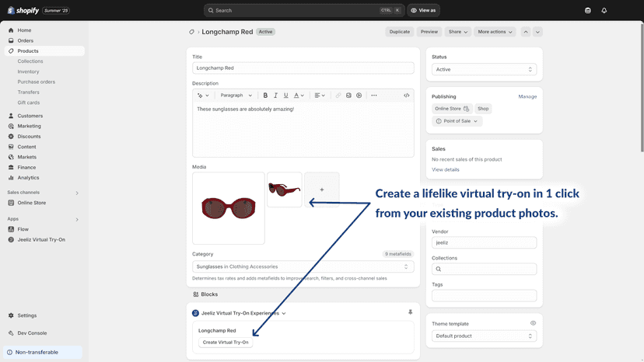The height and width of the screenshot is (362, 644).
Task: Open the Share dropdown
Action: point(457,32)
